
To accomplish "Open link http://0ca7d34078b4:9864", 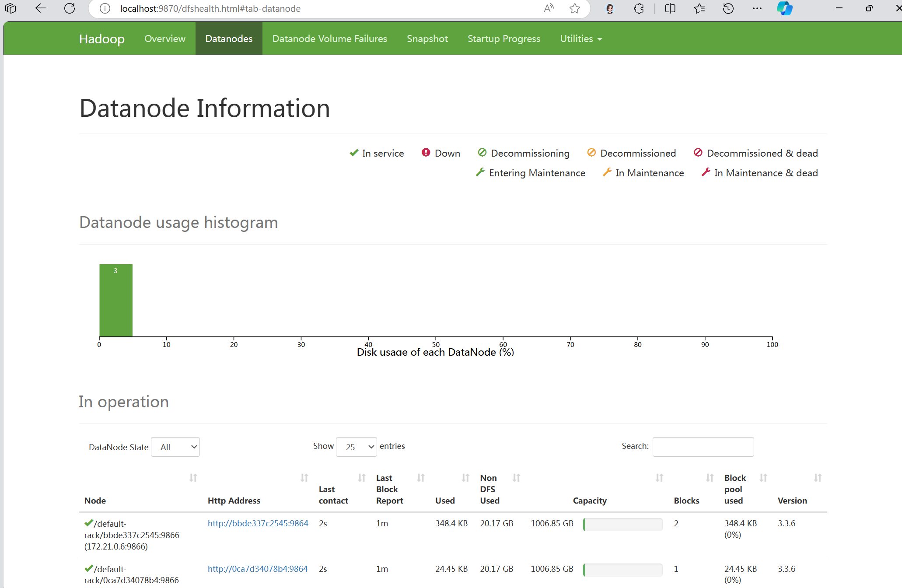I will (x=258, y=569).
